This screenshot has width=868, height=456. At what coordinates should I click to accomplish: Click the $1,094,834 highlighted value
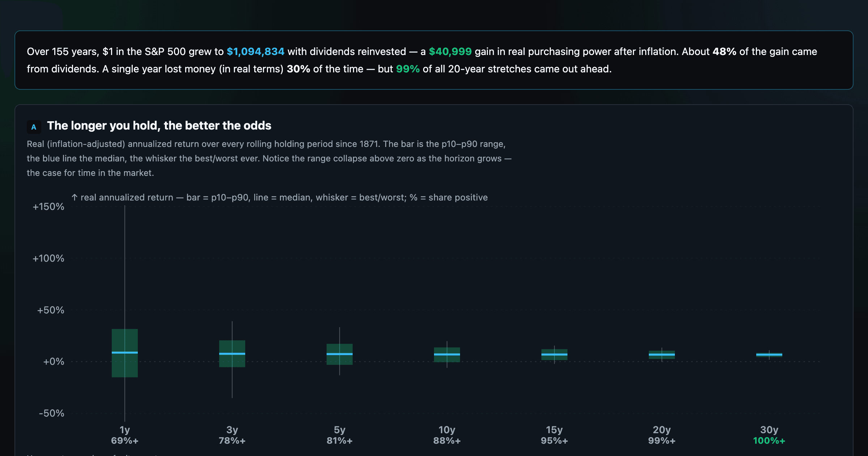(x=255, y=51)
